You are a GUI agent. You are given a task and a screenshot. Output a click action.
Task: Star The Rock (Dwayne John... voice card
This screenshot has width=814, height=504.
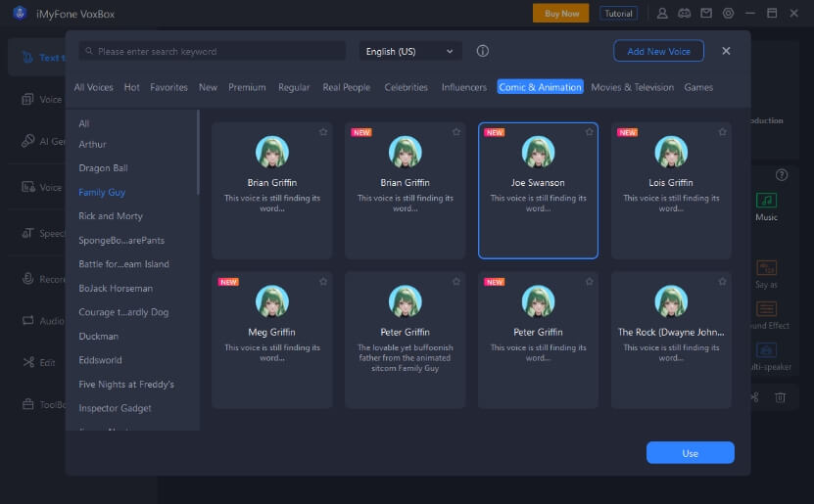pyautogui.click(x=722, y=281)
